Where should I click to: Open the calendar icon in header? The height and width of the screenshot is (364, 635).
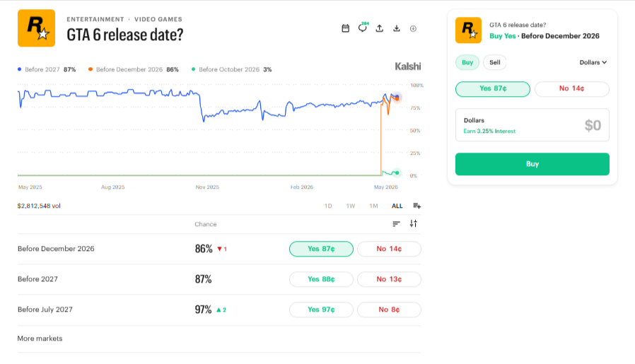click(346, 28)
